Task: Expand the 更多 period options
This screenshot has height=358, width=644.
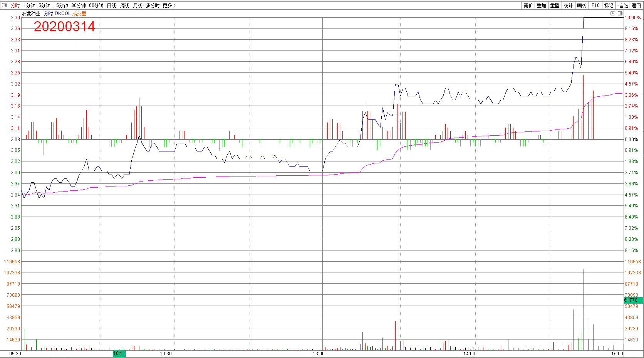Action: pyautogui.click(x=169, y=5)
